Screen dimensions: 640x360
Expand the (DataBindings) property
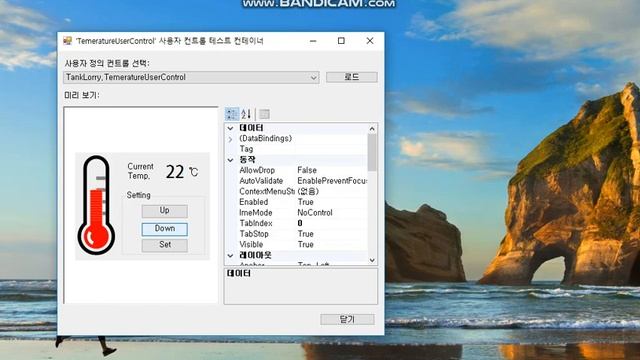pos(230,139)
